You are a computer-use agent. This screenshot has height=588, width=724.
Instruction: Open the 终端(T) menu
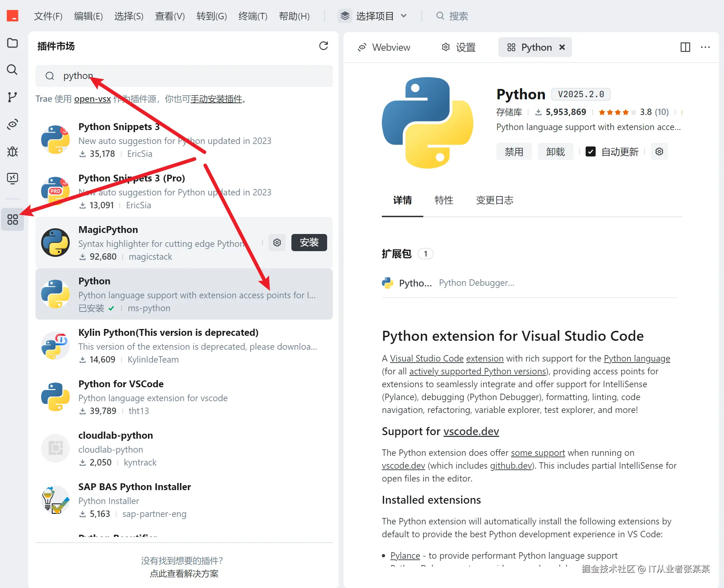coord(253,16)
